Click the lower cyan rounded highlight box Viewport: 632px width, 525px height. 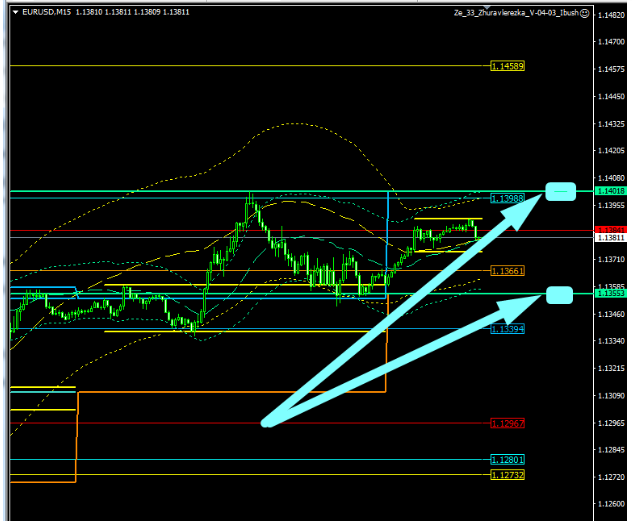(x=560, y=294)
